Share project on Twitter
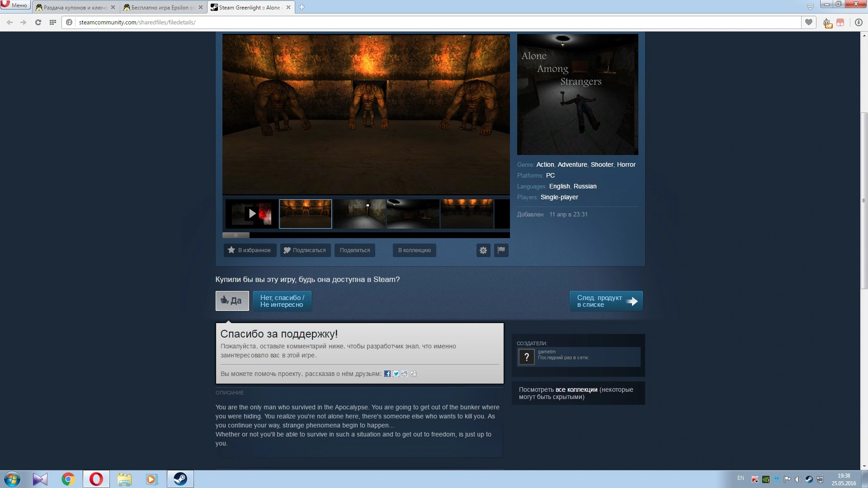 (396, 374)
